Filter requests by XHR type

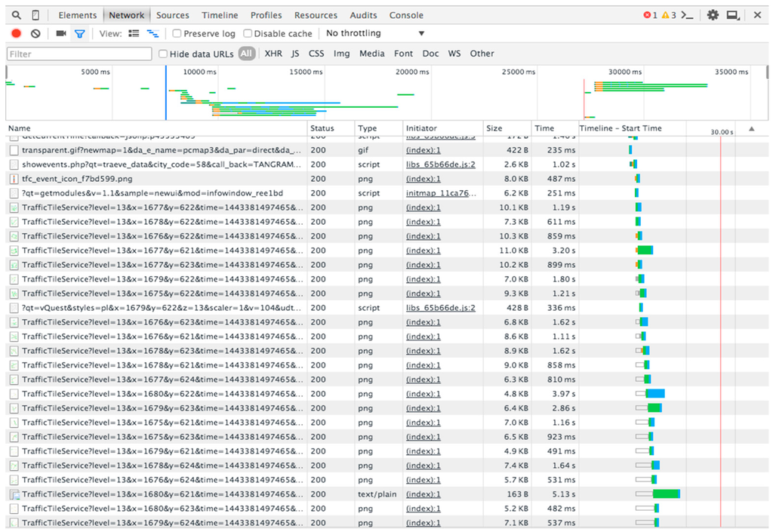273,54
